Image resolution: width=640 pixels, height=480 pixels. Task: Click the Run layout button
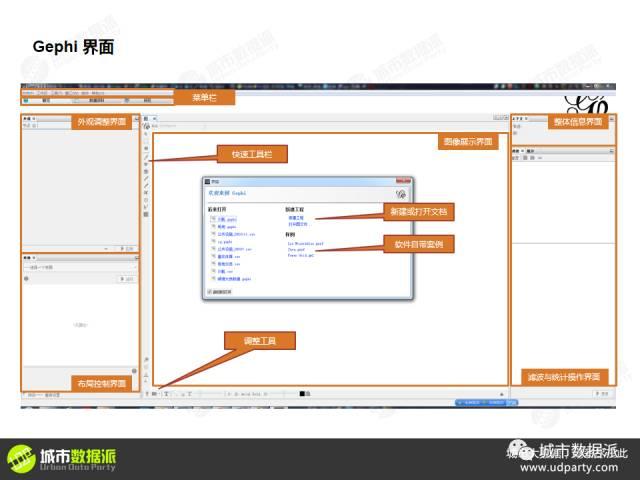(x=127, y=279)
